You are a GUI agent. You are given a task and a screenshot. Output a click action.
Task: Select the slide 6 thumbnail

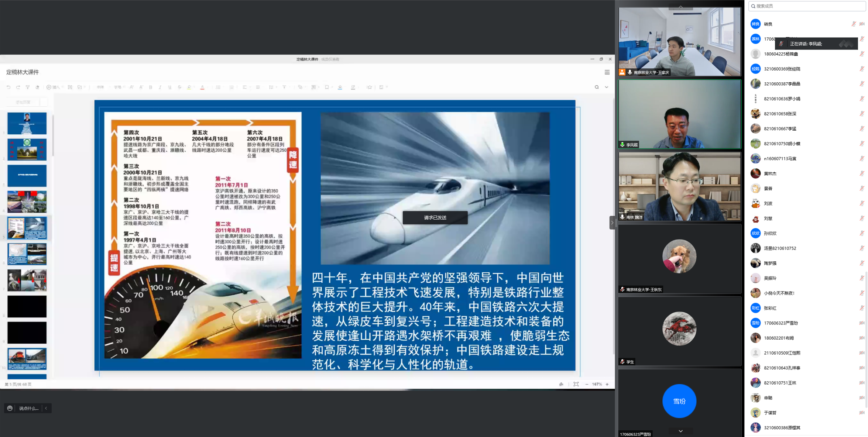(x=27, y=254)
